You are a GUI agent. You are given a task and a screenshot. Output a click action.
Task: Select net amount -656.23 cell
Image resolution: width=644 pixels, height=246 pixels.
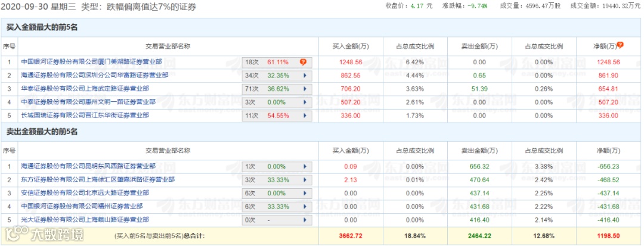click(608, 167)
